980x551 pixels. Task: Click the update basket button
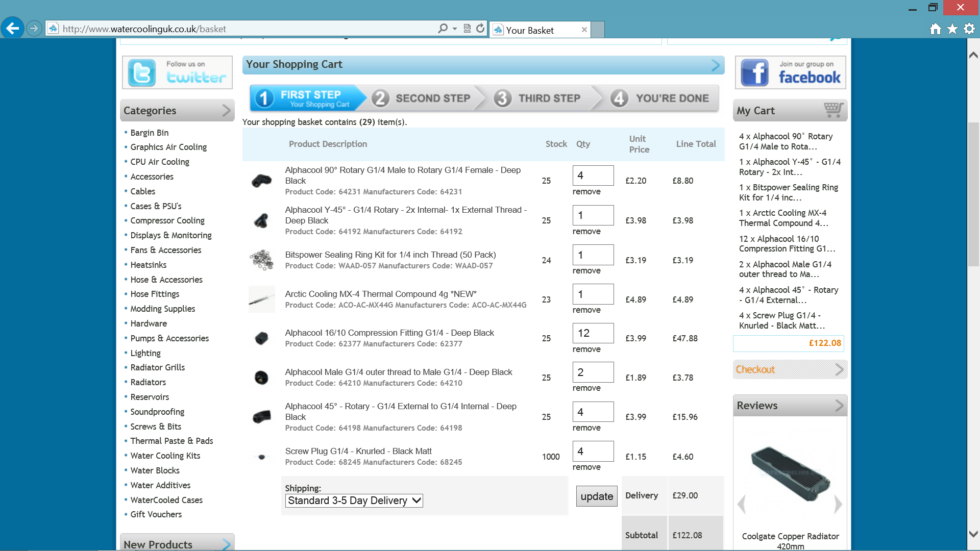tap(597, 496)
